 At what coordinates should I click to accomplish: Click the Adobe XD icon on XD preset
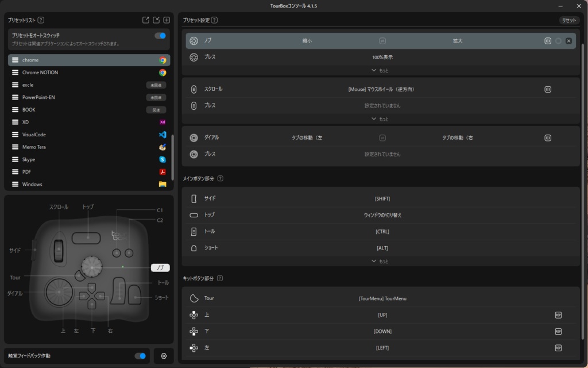pos(163,122)
